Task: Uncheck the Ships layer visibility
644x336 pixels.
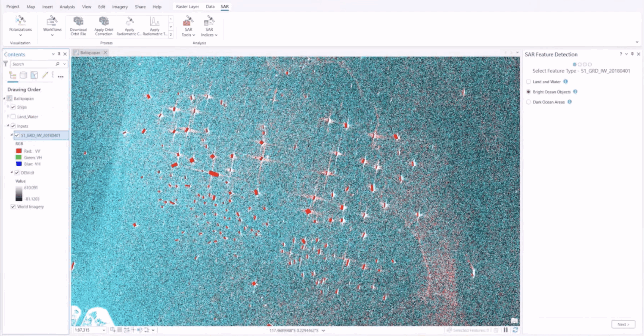Action: (13, 107)
